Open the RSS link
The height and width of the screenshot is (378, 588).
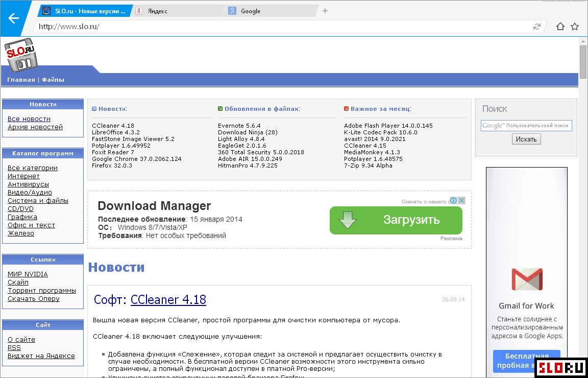[x=14, y=347]
